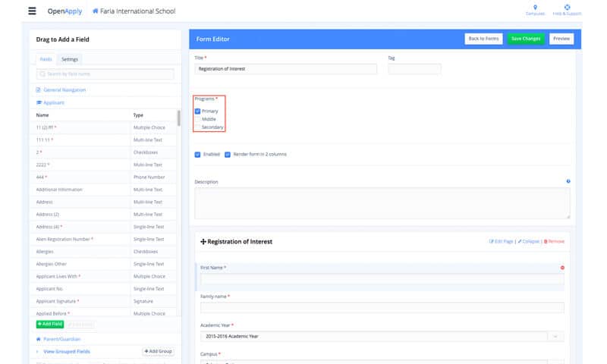The image size is (607, 364).
Task: Open the General Navigation section link
Action: point(64,89)
